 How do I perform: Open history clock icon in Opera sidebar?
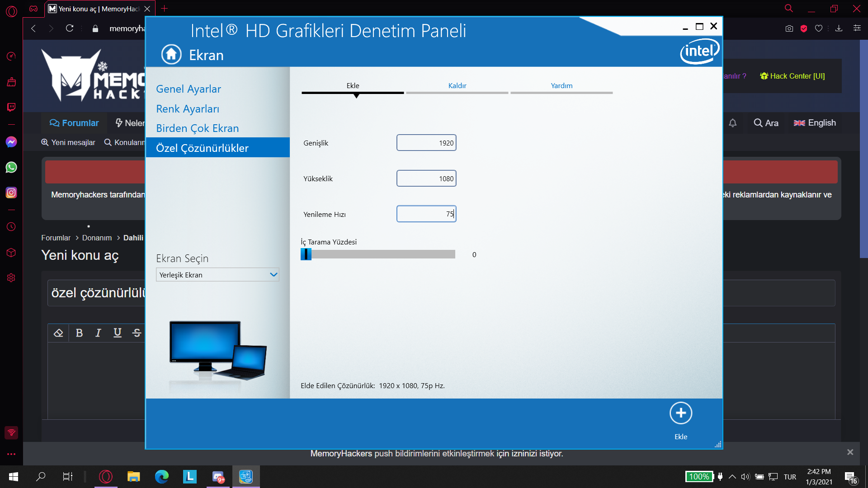(11, 227)
